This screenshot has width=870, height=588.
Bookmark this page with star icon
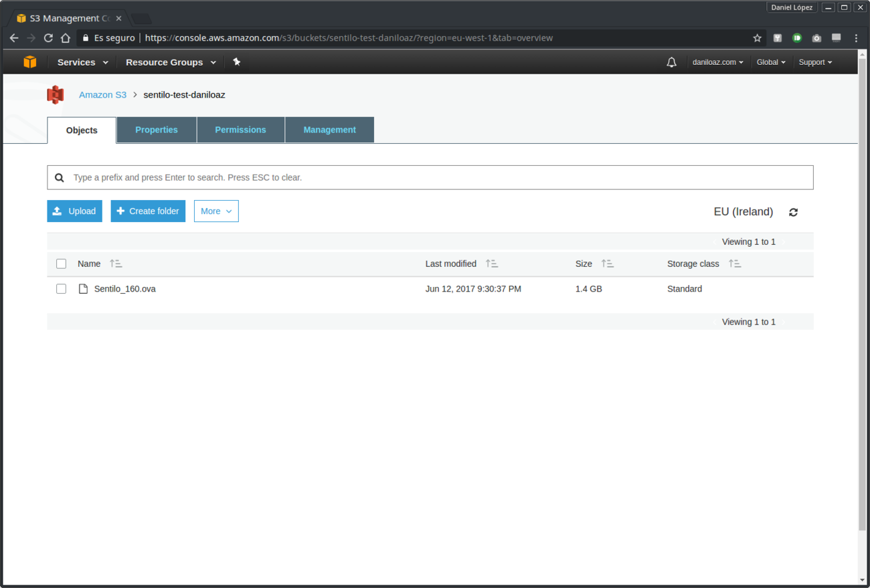(757, 38)
